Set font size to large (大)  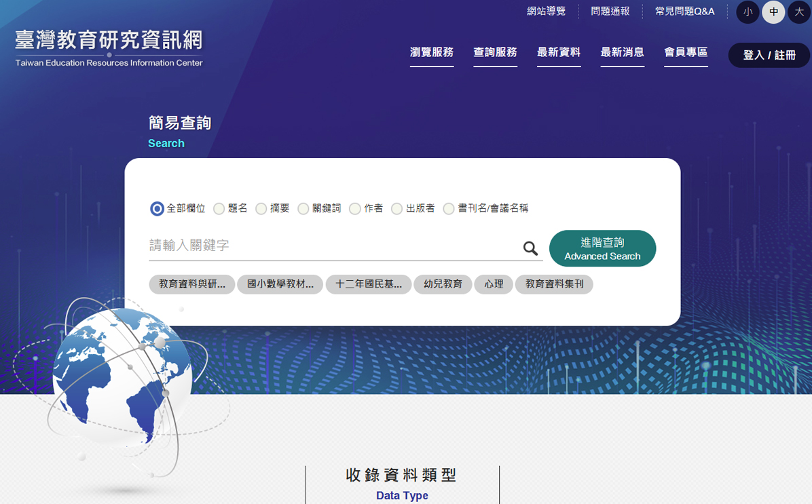pos(799,12)
